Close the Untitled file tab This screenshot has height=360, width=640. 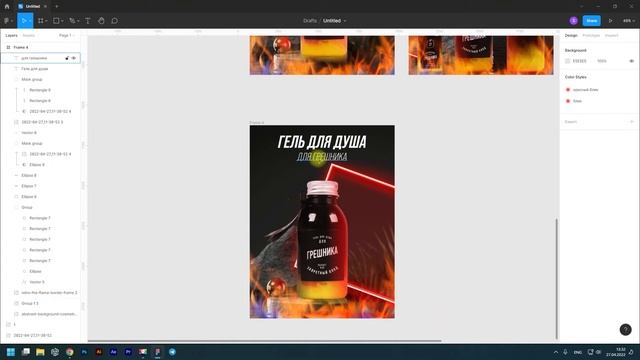(x=45, y=7)
